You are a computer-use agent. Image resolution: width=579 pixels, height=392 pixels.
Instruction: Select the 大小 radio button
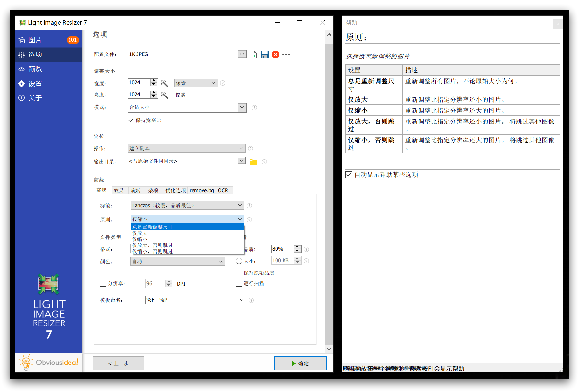(239, 261)
